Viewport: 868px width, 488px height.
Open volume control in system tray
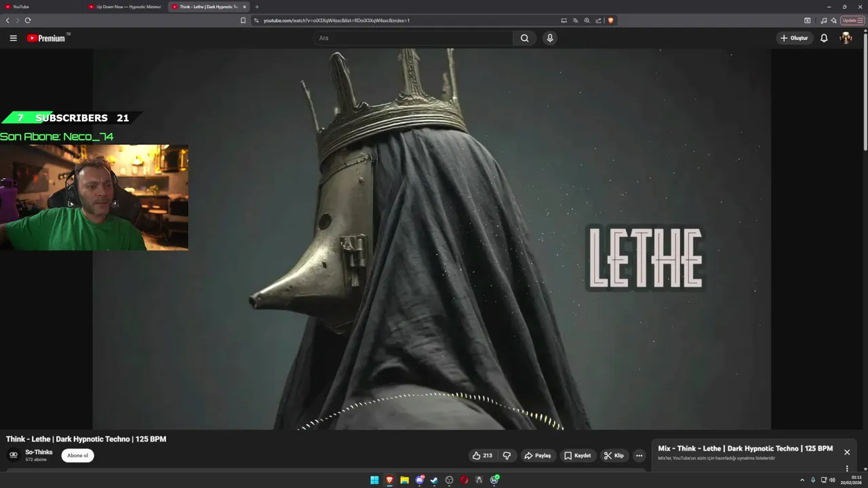click(x=832, y=480)
